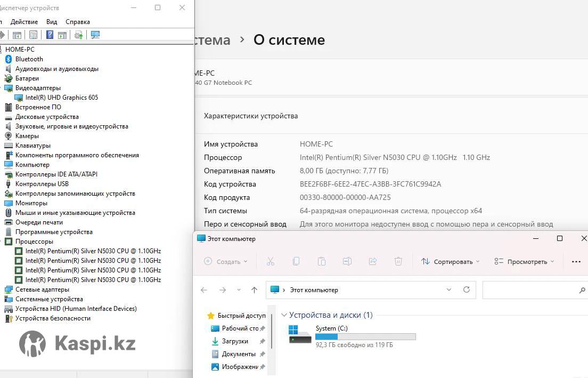Screen dimensions: 588x378
Task: Open the Действие menu
Action: 24,22
